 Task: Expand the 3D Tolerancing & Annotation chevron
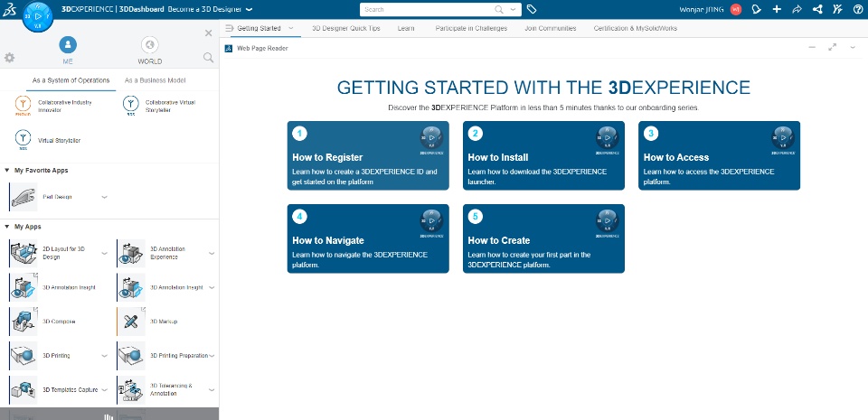(212, 390)
